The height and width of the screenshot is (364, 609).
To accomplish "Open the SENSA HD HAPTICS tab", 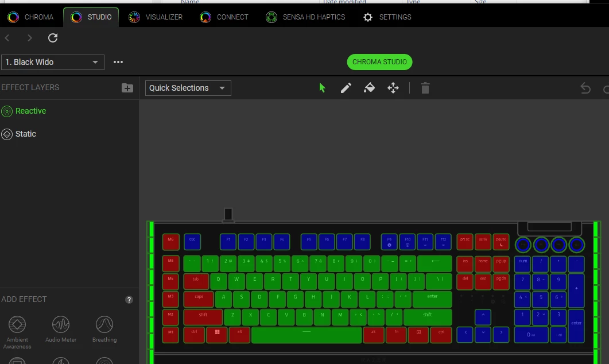I will click(305, 17).
